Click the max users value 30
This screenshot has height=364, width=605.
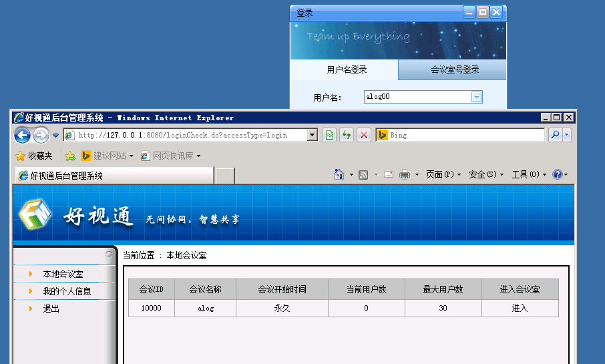443,308
